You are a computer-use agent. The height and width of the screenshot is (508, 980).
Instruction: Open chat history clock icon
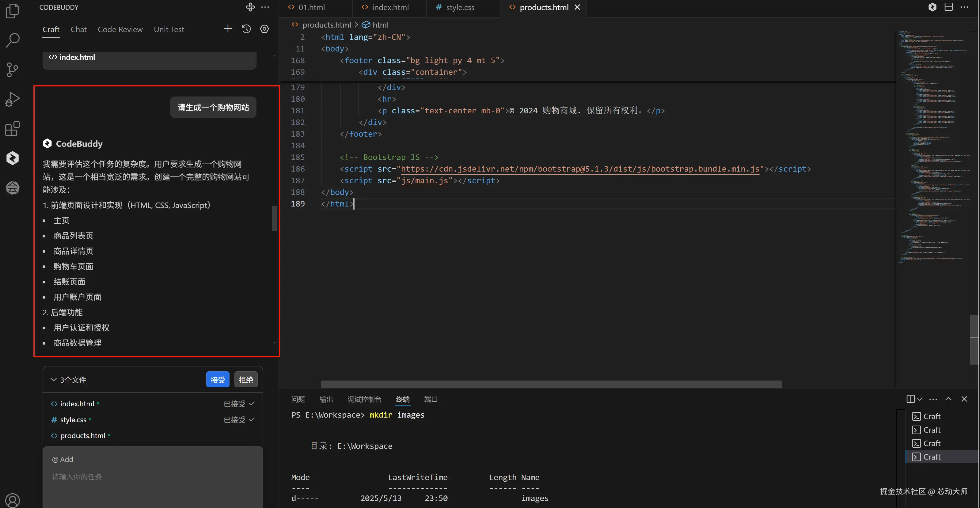pos(246,29)
